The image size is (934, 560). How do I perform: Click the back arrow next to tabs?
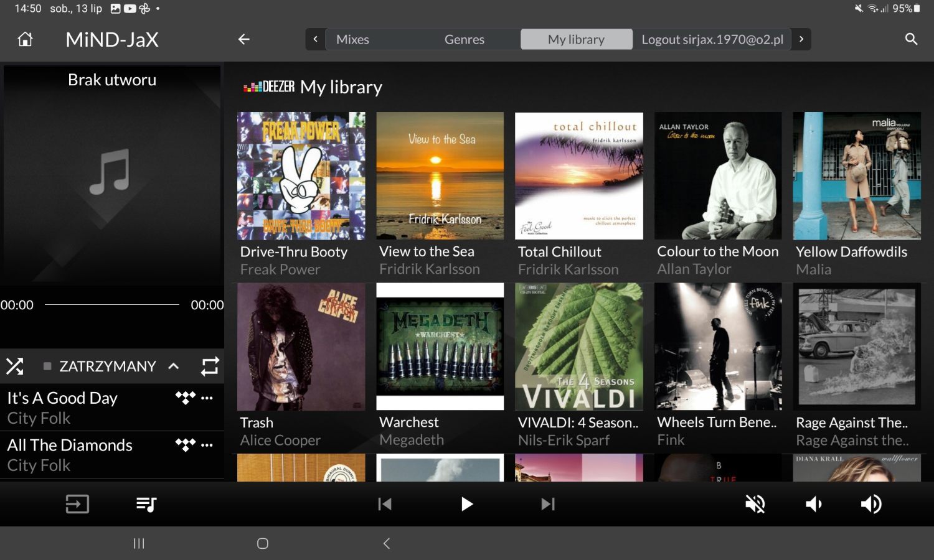click(244, 39)
